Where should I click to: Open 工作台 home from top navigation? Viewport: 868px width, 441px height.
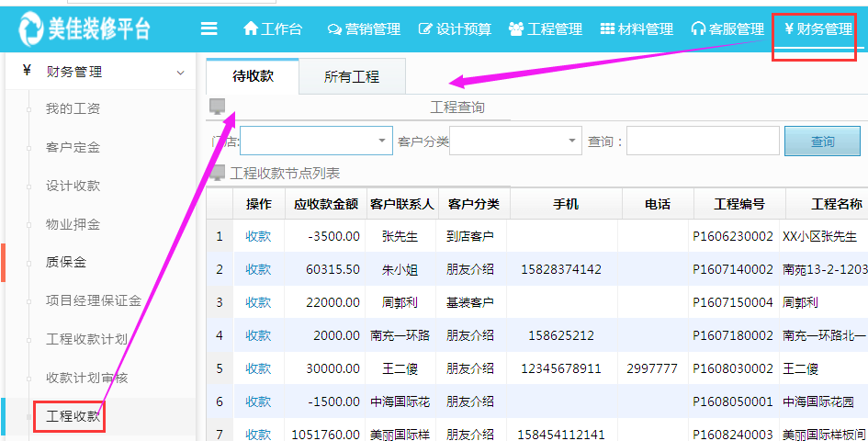pyautogui.click(x=272, y=29)
